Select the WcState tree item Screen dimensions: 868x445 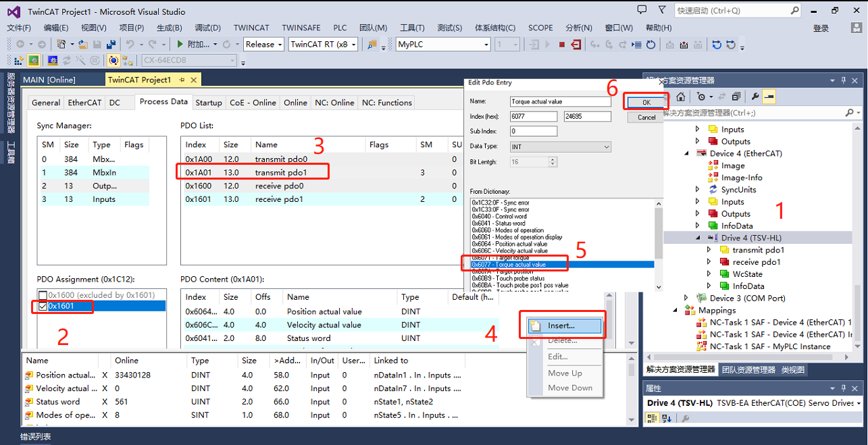[x=747, y=273]
